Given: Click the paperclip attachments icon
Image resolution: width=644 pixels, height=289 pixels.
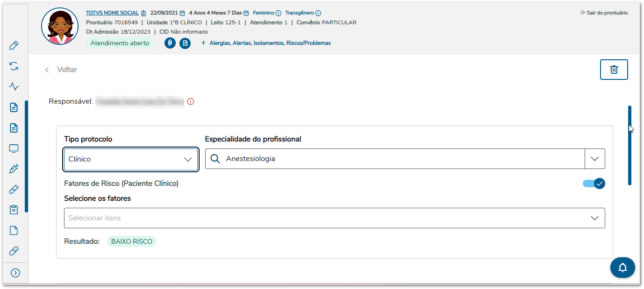Looking at the screenshot, I should pos(170,43).
